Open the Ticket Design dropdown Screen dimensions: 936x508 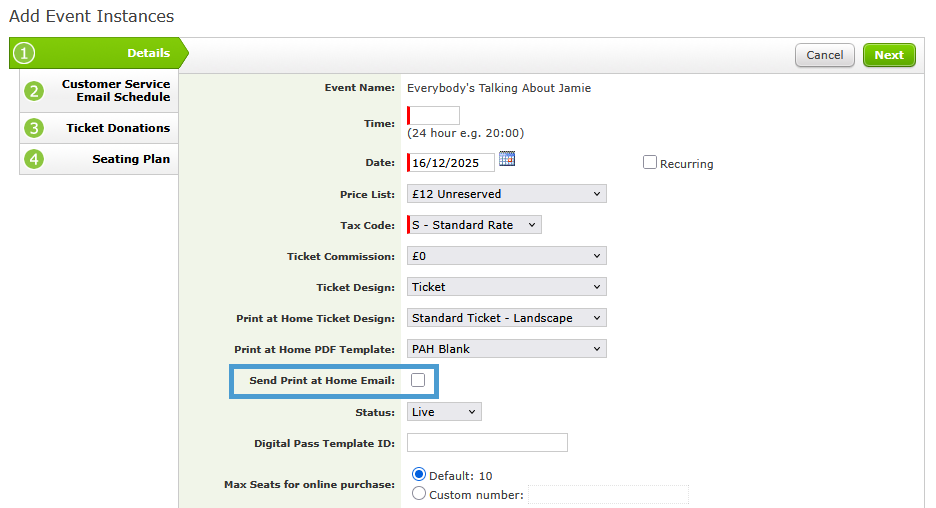point(506,287)
